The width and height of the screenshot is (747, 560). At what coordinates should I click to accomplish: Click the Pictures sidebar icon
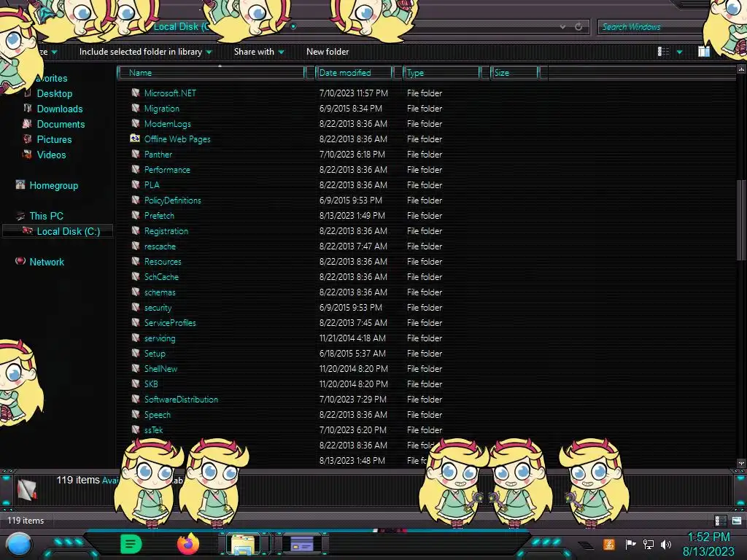(x=27, y=139)
